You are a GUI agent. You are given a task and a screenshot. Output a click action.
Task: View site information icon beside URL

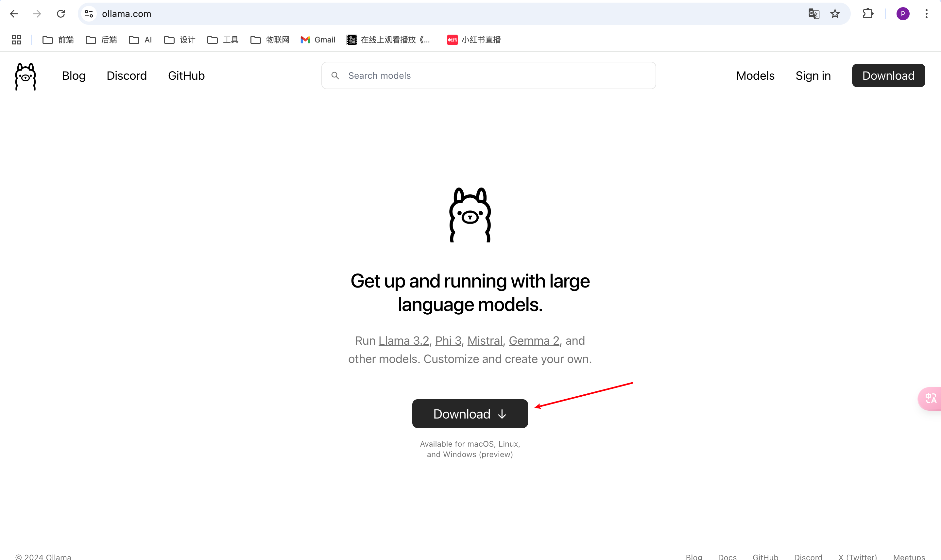pos(89,14)
